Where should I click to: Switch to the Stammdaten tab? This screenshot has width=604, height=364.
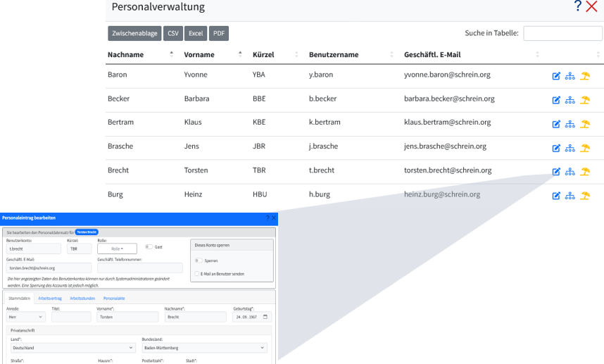pyautogui.click(x=19, y=298)
